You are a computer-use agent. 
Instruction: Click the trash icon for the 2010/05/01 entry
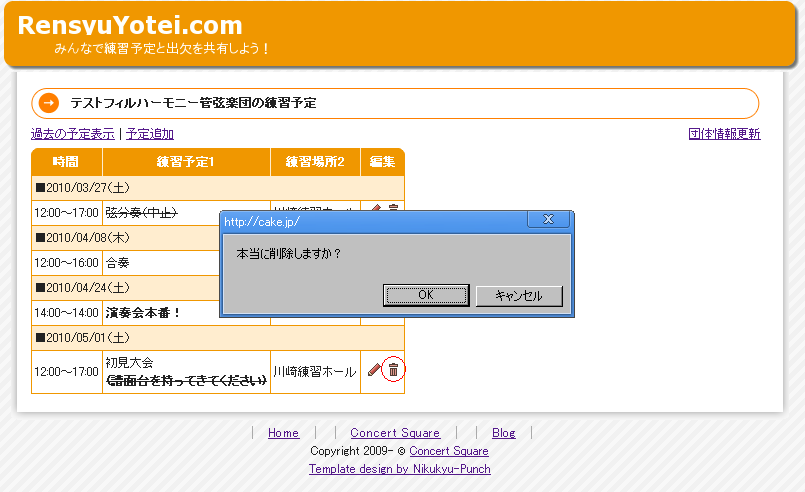point(393,370)
